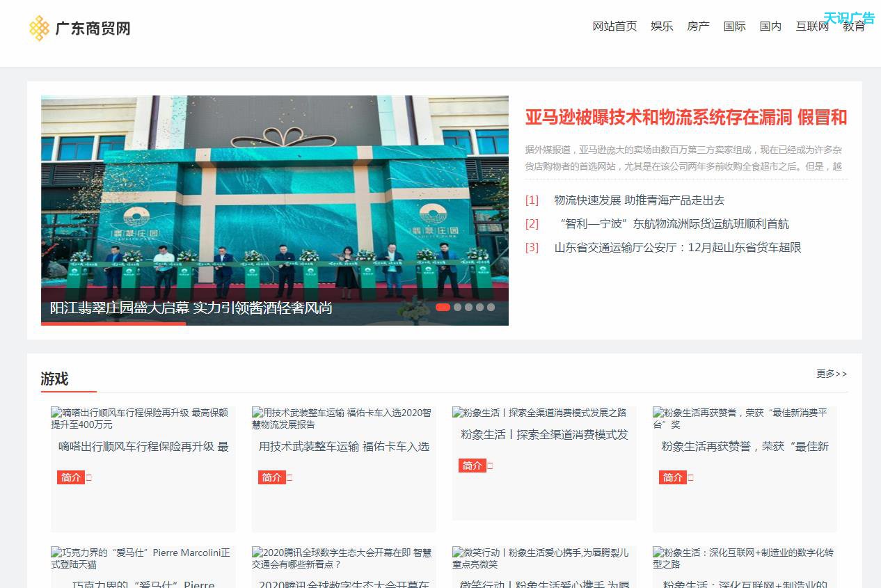Open headline 亚马逊被曝技术和物流系统存在漏洞
881x588 pixels.
point(686,118)
